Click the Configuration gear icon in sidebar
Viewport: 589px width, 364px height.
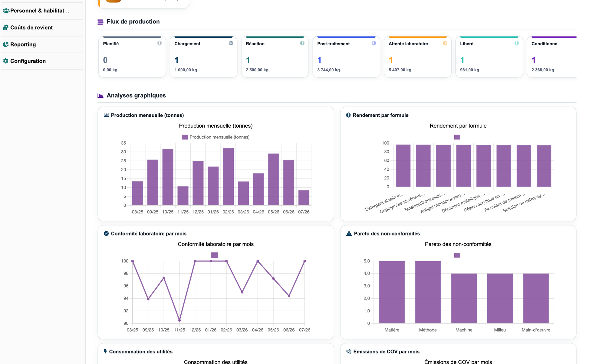[6, 61]
